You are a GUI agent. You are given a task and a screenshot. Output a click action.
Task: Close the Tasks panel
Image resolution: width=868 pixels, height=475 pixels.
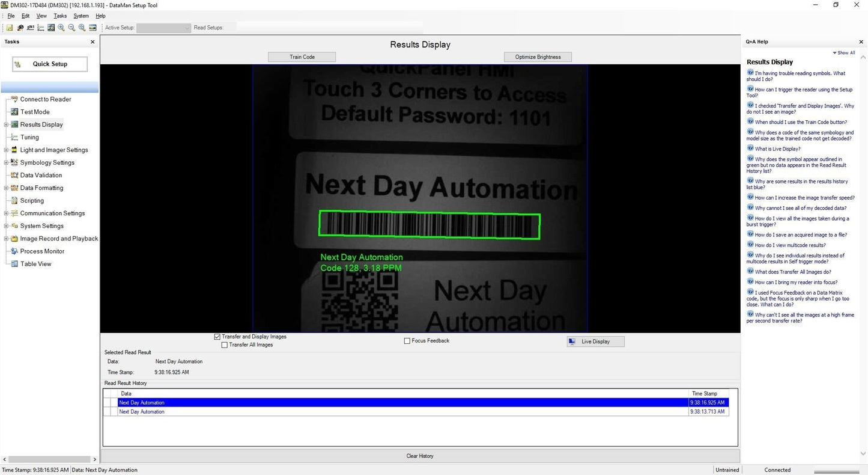93,42
